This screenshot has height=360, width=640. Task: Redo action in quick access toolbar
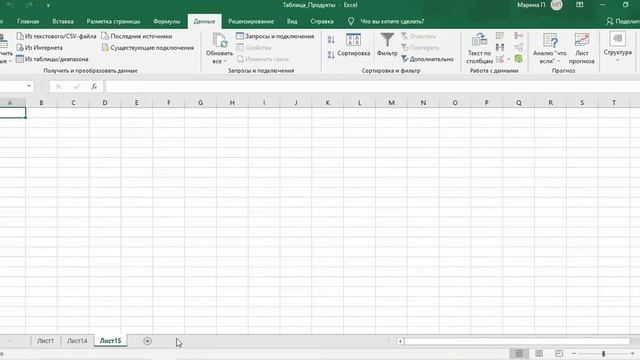29,5
